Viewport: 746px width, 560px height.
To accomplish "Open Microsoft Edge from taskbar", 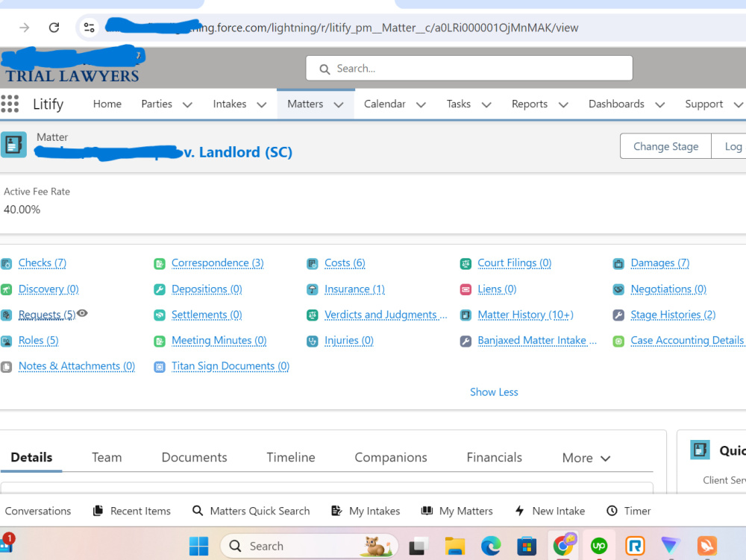I will (x=491, y=546).
